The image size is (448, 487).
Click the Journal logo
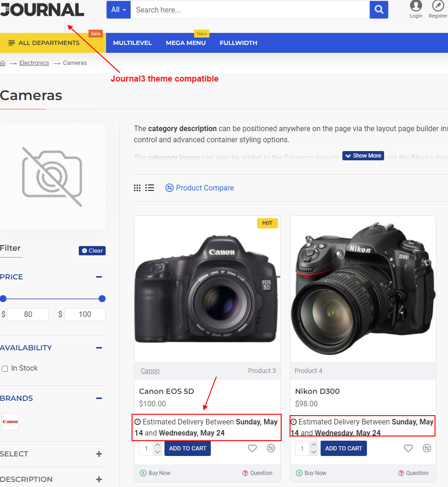[42, 9]
